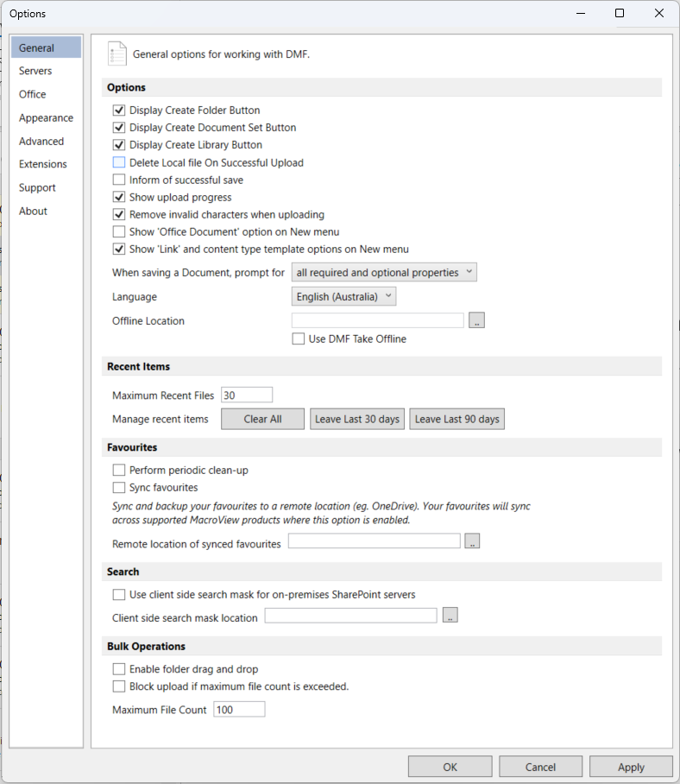Switch to the Appearance section
Screen dimensions: 680x784
(46, 117)
